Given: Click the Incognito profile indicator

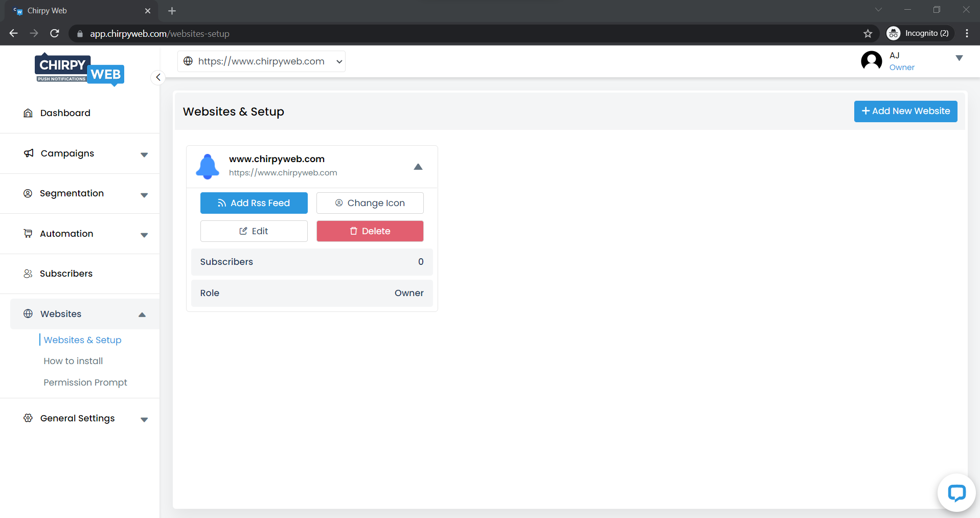Looking at the screenshot, I should 920,33.
